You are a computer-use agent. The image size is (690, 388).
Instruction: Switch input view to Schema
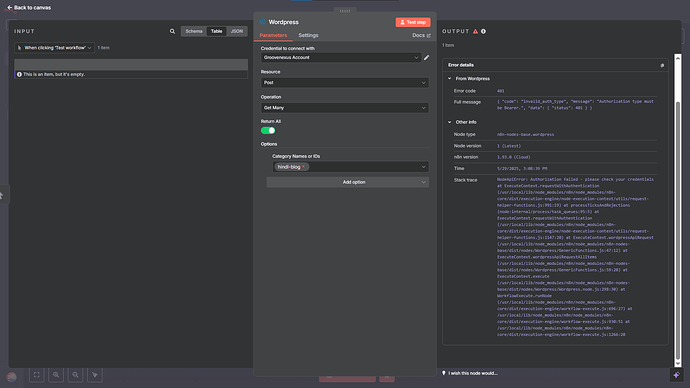(x=194, y=31)
